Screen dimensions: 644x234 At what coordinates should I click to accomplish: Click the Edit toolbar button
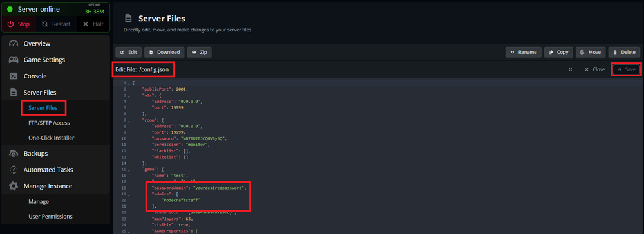tap(129, 52)
